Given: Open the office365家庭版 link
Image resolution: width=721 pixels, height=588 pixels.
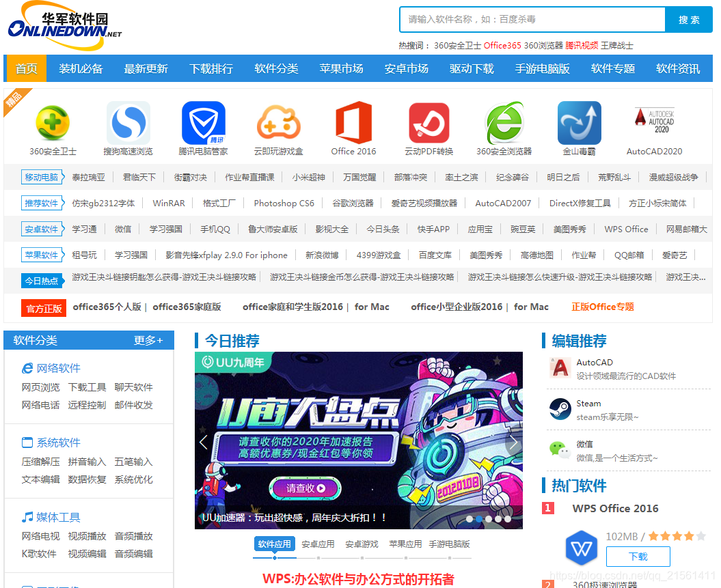Looking at the screenshot, I should tap(187, 307).
